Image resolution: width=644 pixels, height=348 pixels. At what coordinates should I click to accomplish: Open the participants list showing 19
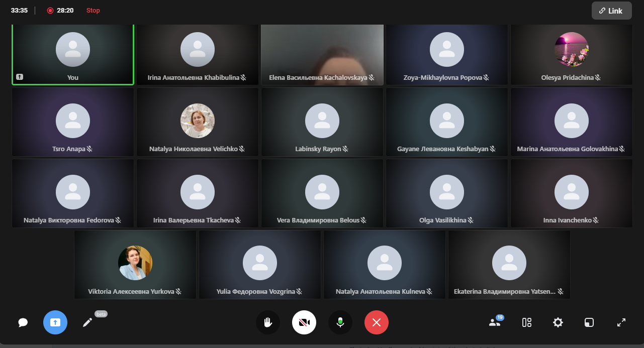pyautogui.click(x=495, y=322)
